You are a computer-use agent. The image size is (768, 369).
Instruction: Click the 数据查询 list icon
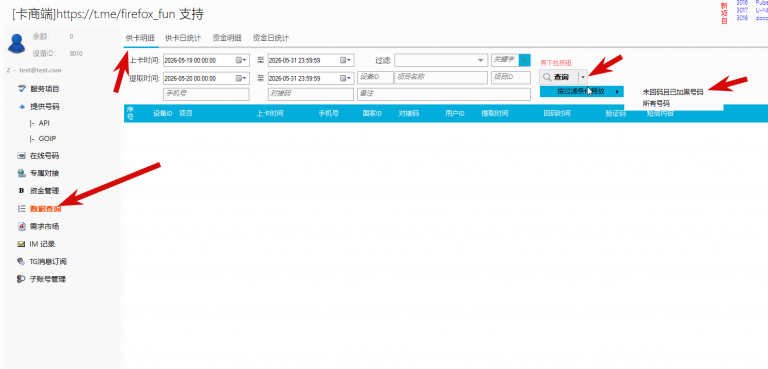coord(21,209)
